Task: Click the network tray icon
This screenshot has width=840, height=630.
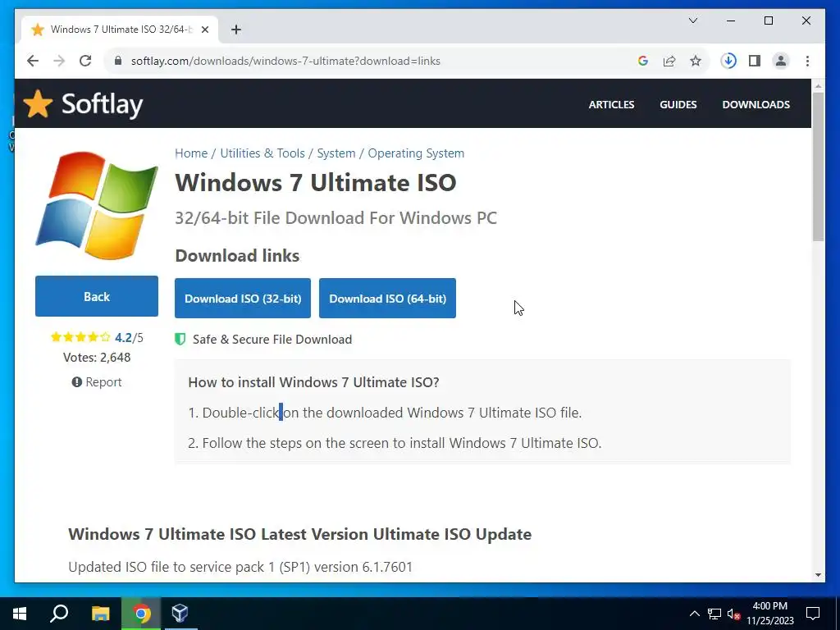Action: 714,614
